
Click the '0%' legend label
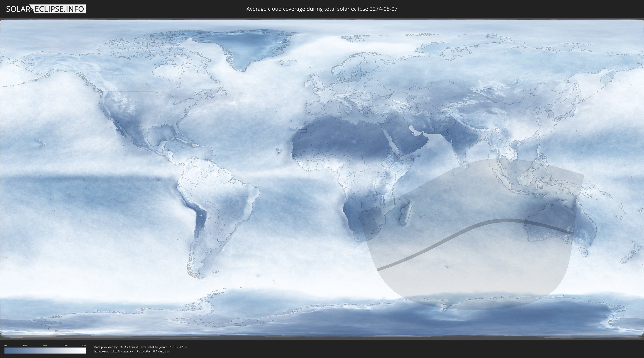pyautogui.click(x=6, y=345)
